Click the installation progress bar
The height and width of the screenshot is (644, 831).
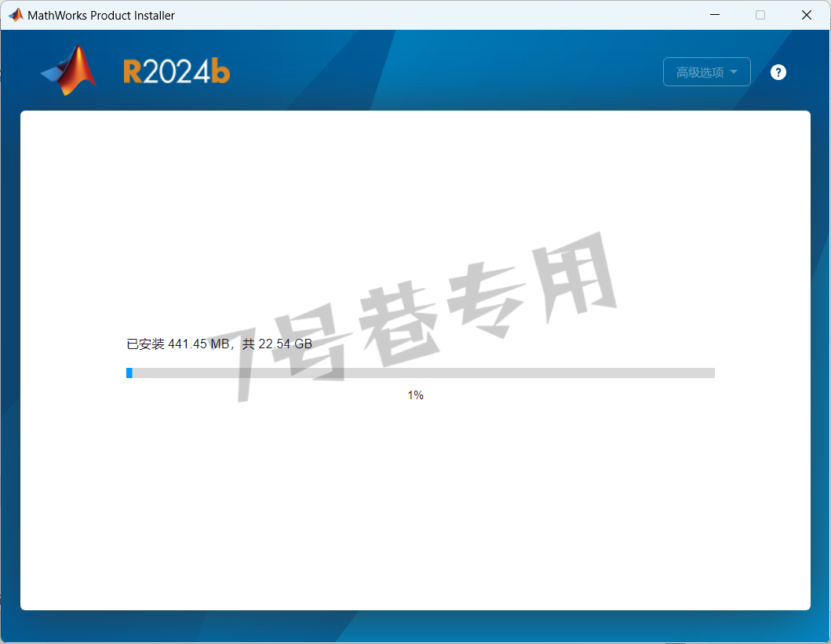(x=421, y=373)
